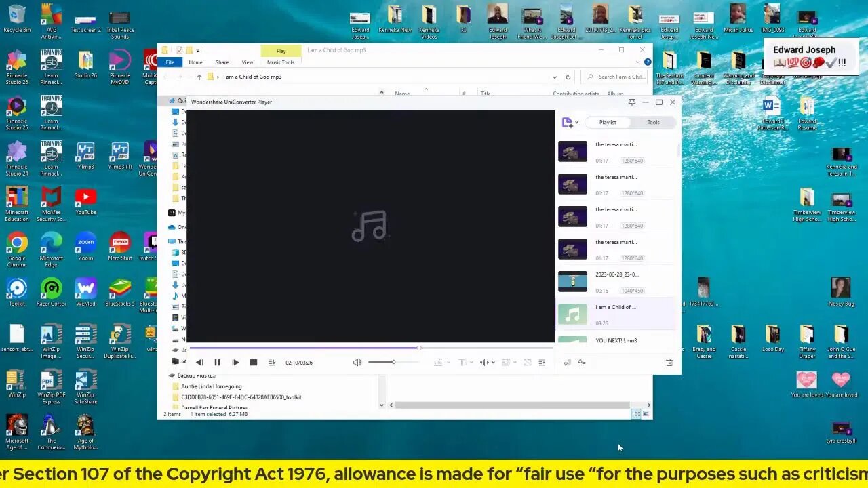Sort playlist descending icon

pyautogui.click(x=567, y=363)
